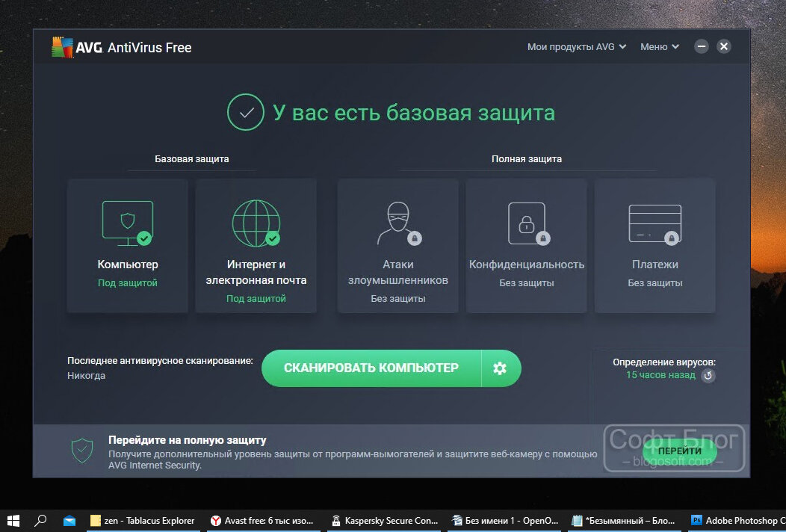Click the 15 часов назад link

coord(660,375)
